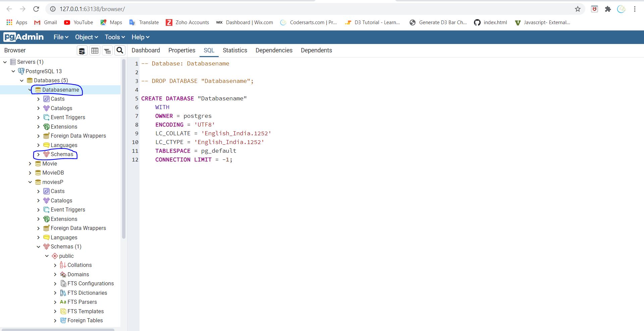The image size is (644, 331).
Task: Click the Browser tree horizontal scrollbar
Action: tap(58, 330)
